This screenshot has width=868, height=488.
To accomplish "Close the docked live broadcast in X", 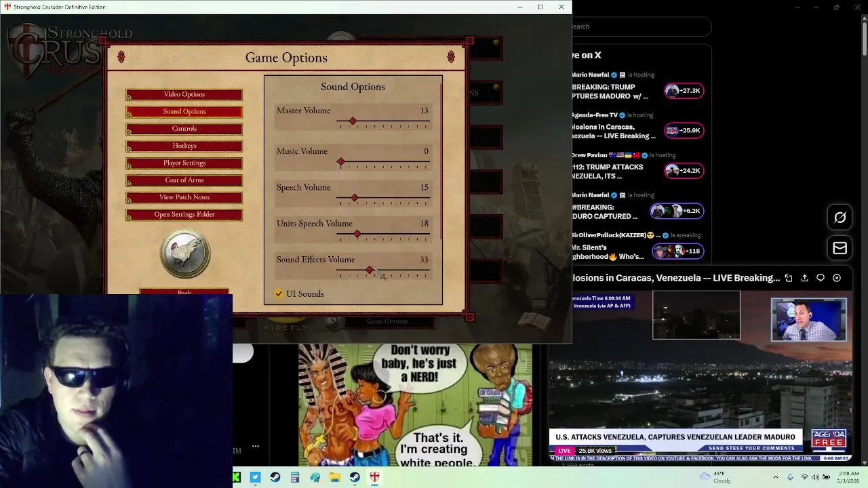I will pyautogui.click(x=836, y=278).
